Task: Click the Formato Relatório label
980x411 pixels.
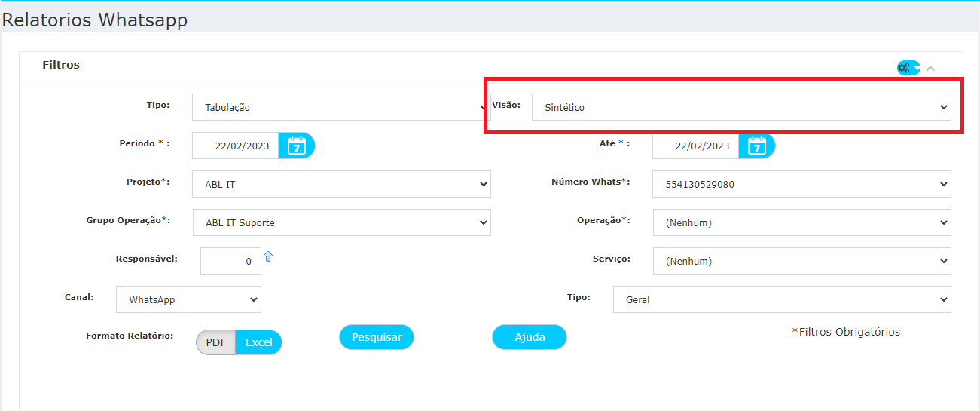Action: click(130, 335)
